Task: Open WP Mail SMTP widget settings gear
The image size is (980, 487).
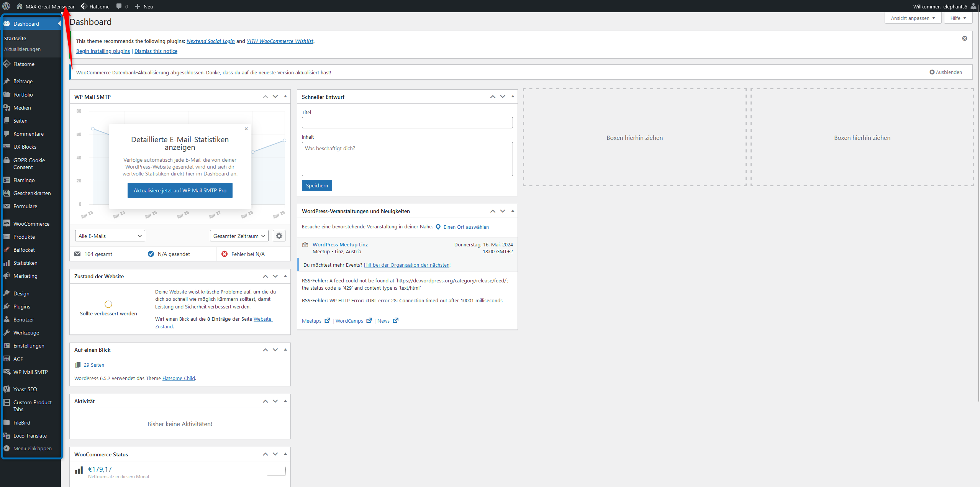Action: [x=279, y=236]
